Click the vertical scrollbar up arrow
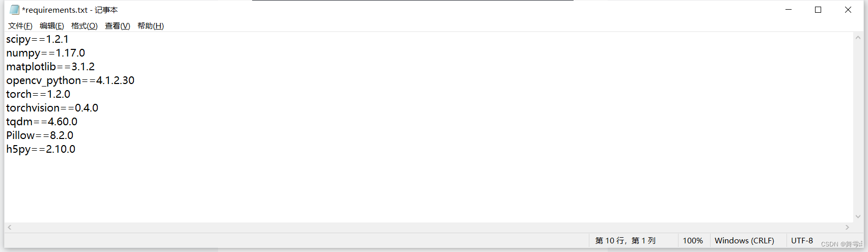 858,38
